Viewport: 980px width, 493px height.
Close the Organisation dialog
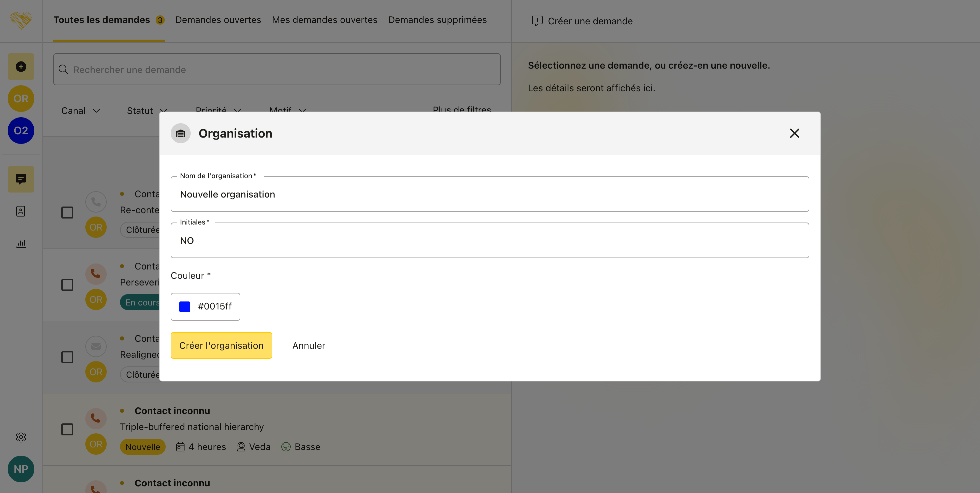[x=794, y=133]
